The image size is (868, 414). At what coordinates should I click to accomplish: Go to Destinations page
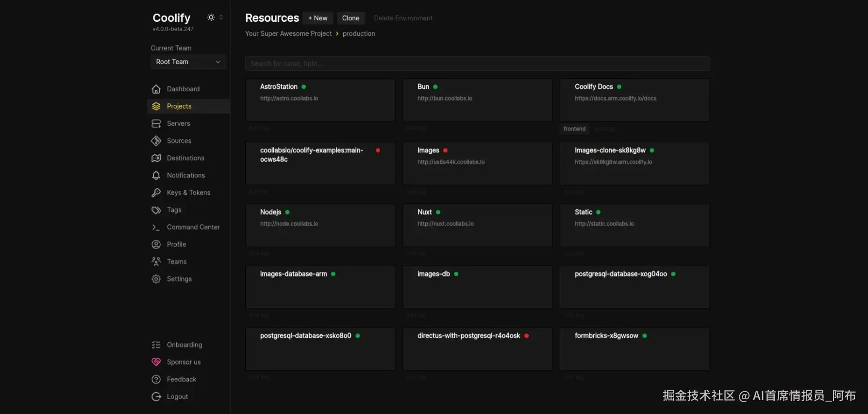pyautogui.click(x=188, y=158)
